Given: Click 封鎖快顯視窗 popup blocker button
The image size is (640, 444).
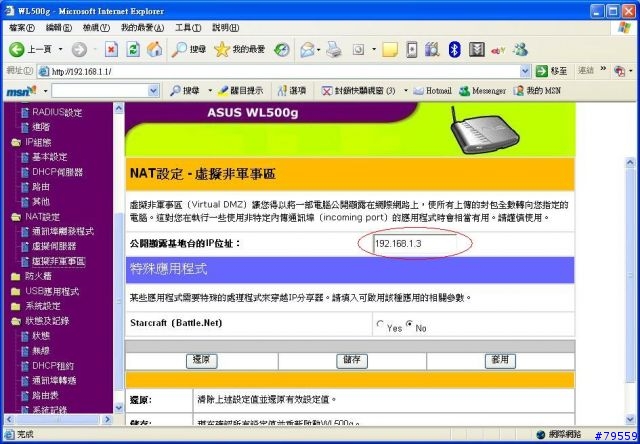Looking at the screenshot, I should (358, 91).
